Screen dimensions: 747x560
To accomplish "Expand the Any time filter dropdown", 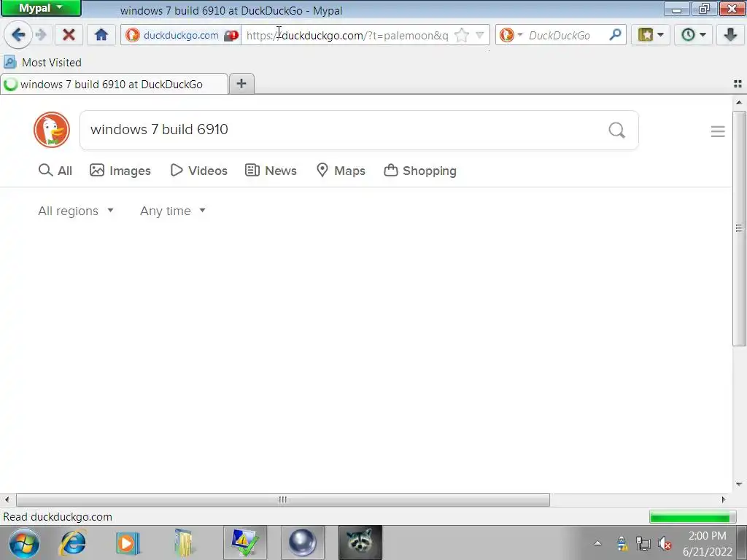I will [172, 211].
